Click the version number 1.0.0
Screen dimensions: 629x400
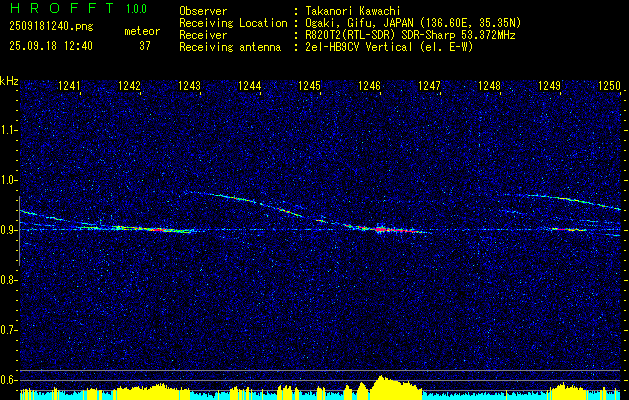coord(136,9)
